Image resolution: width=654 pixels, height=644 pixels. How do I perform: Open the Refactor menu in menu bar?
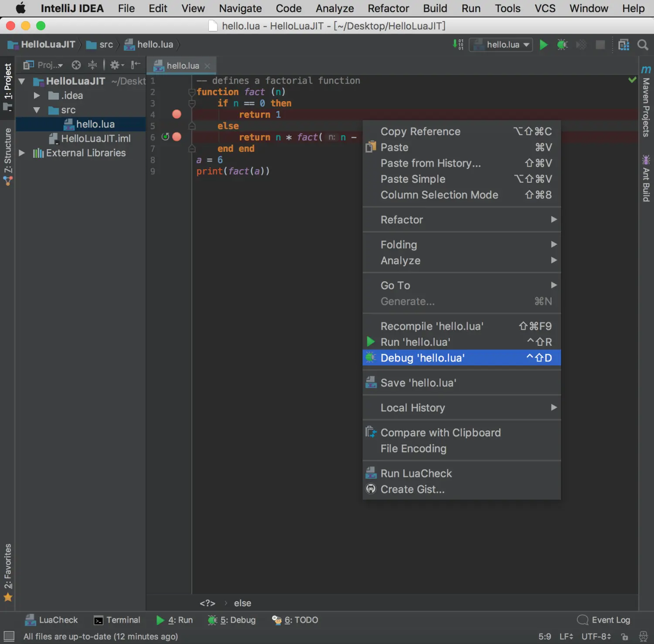coord(388,8)
